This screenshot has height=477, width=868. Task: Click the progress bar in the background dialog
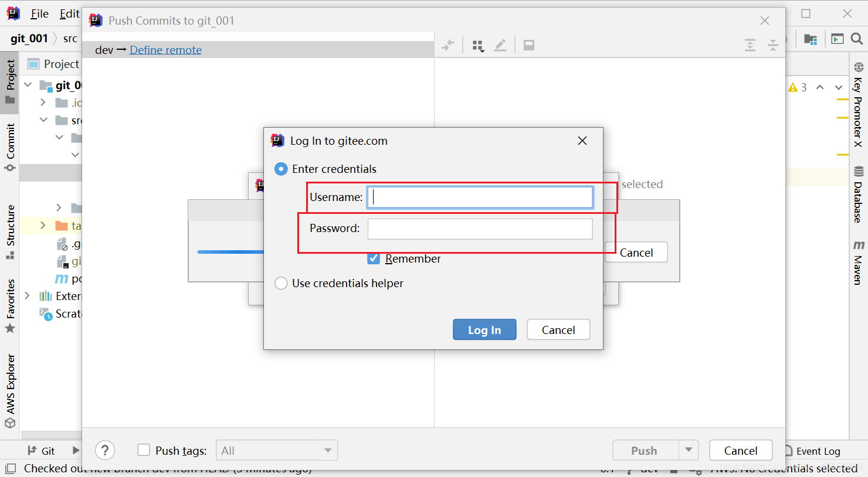coord(230,252)
